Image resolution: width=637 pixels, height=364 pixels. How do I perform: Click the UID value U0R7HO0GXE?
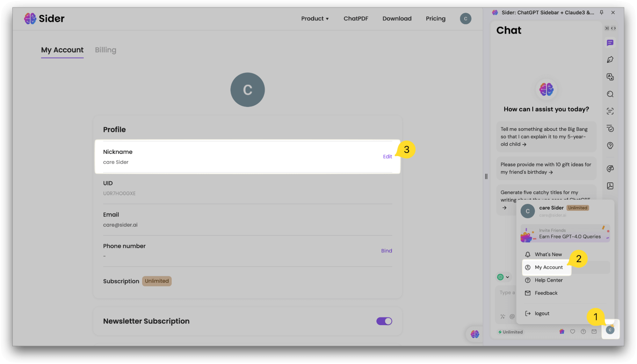[119, 193]
